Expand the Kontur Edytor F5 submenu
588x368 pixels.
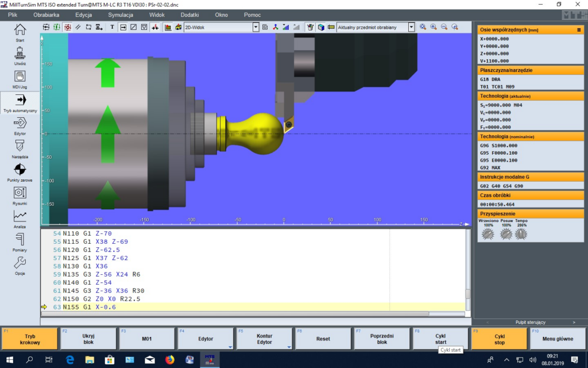tap(289, 347)
